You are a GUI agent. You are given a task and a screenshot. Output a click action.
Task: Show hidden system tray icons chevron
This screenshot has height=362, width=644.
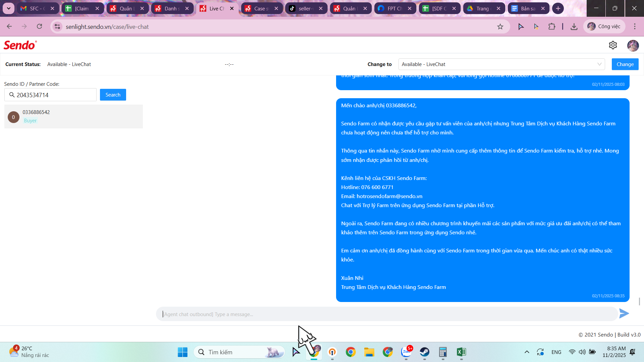pos(527,352)
